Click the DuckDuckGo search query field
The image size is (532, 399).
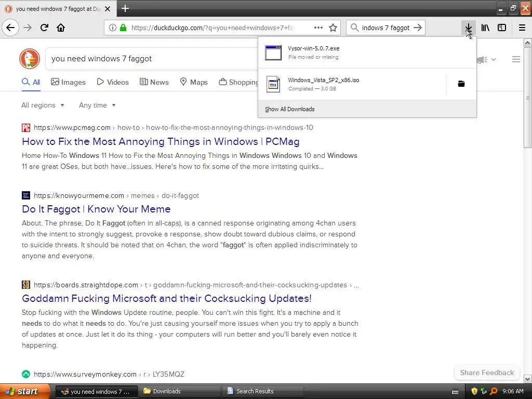tap(153, 59)
